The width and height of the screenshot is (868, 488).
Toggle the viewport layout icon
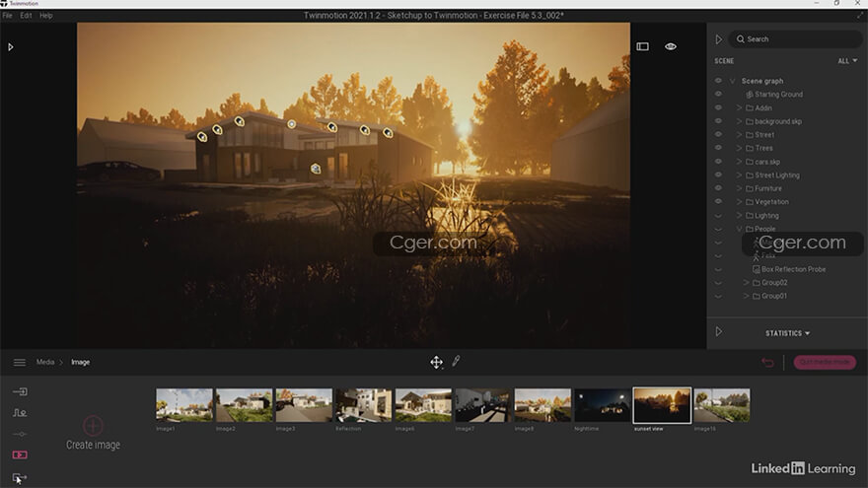(643, 46)
